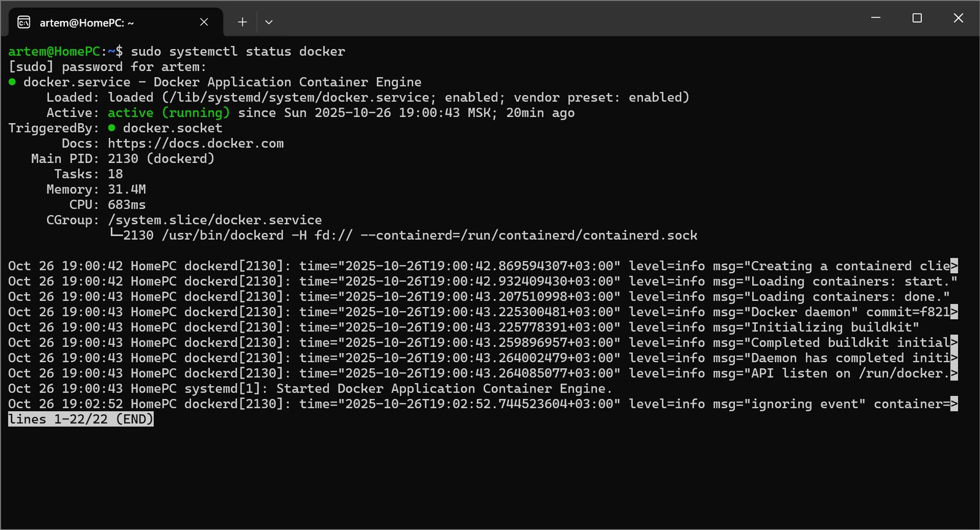
Task: Click the green 'active (running)' status text
Action: [168, 113]
